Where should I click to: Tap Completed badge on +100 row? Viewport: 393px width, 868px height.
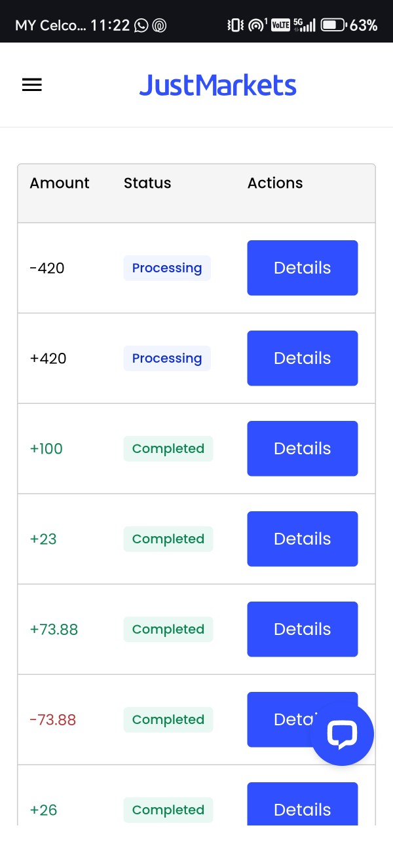[168, 448]
